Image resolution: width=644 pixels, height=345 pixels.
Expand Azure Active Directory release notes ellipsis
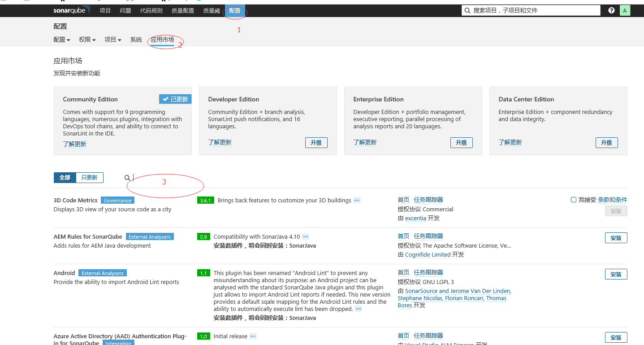coord(253,336)
